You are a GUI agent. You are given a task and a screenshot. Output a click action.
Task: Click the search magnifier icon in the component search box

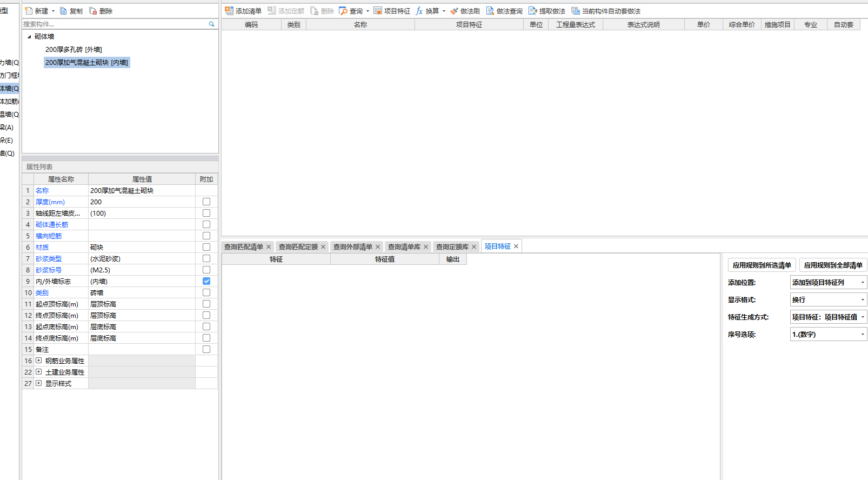click(211, 24)
